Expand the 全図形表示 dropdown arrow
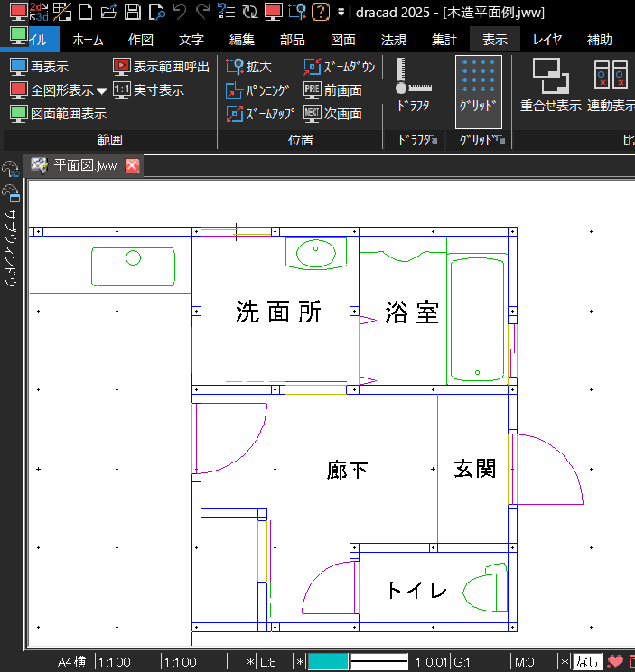This screenshot has width=635, height=672. pos(101,91)
